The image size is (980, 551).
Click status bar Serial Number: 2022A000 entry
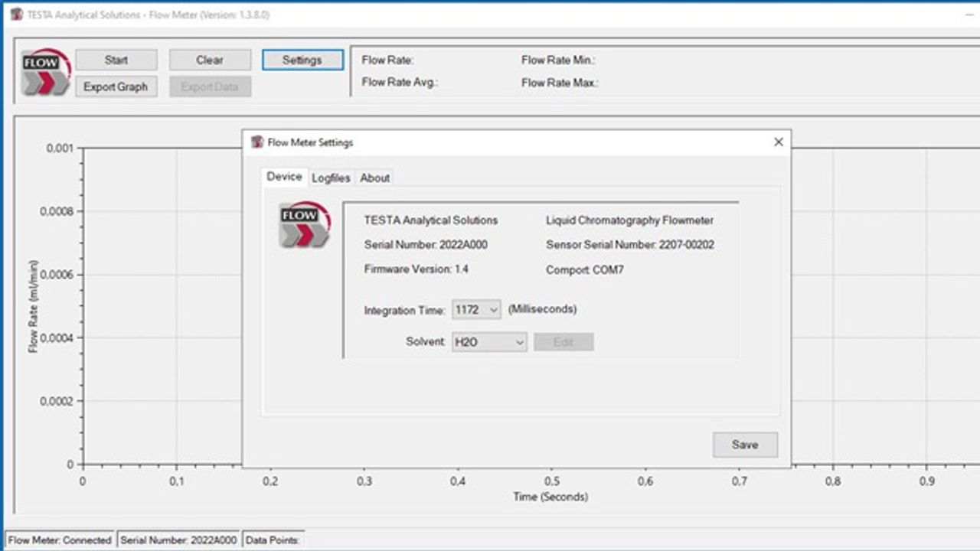[178, 540]
